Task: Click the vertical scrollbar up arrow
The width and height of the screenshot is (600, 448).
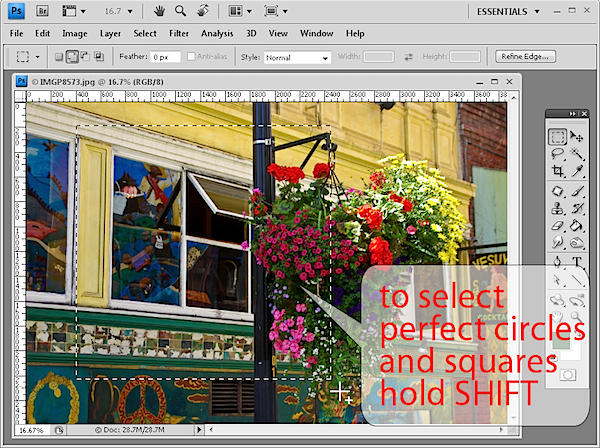Action: click(x=514, y=98)
